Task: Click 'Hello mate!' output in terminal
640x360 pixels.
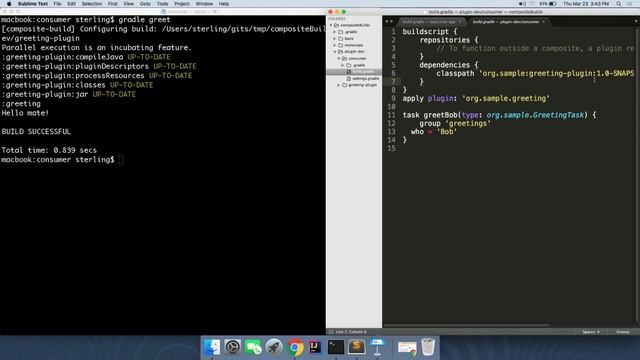Action: pyautogui.click(x=25, y=113)
